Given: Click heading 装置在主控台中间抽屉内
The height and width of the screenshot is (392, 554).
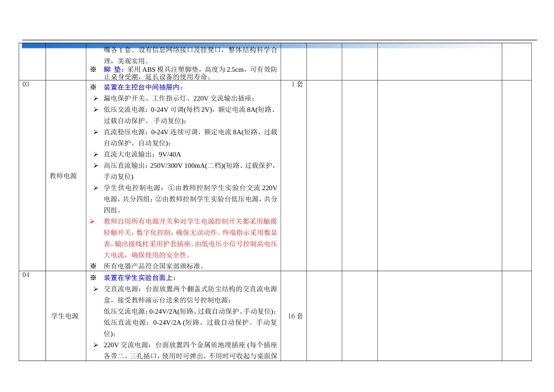Looking at the screenshot, I should 143,87.
